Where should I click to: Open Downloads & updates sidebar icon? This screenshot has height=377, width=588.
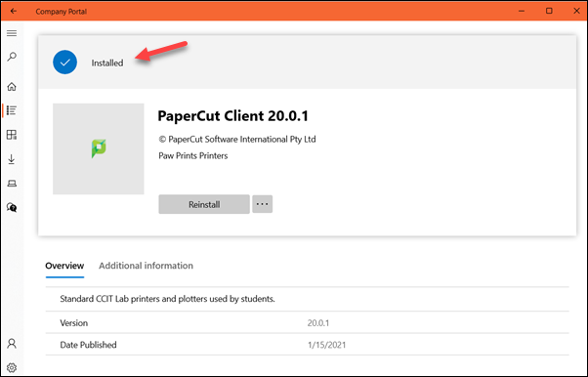tap(12, 159)
